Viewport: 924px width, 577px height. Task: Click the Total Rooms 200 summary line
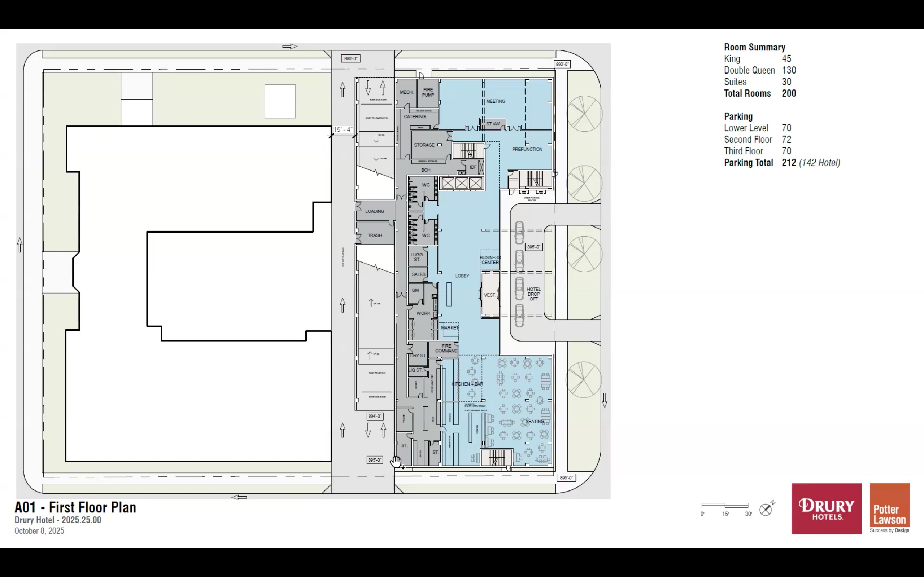[760, 93]
